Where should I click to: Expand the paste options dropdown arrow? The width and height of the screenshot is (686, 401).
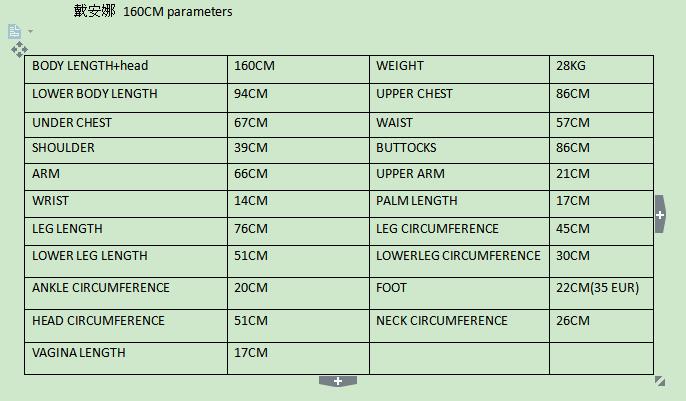pos(30,31)
